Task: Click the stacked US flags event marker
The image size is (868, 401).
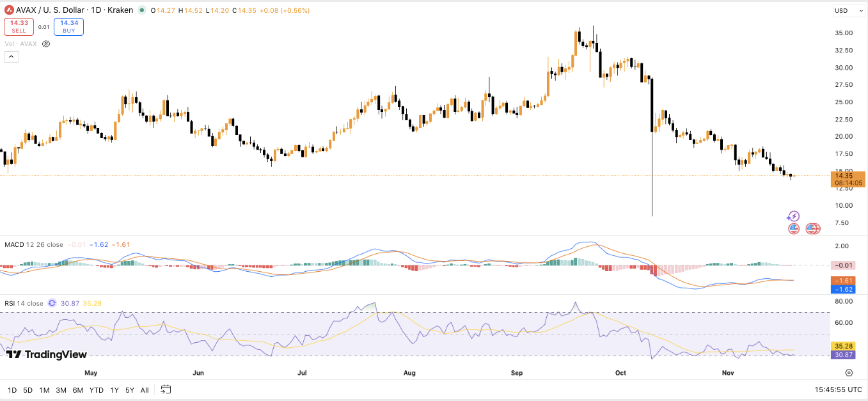Action: 813,228
